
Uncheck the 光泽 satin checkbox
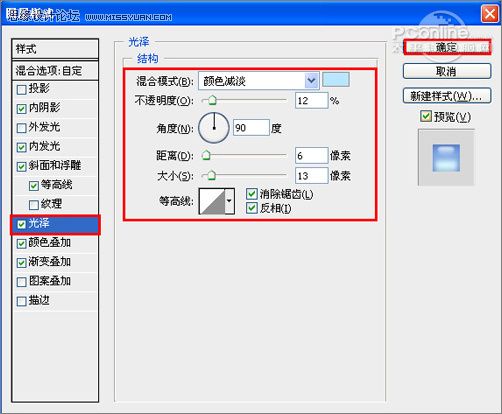point(21,224)
